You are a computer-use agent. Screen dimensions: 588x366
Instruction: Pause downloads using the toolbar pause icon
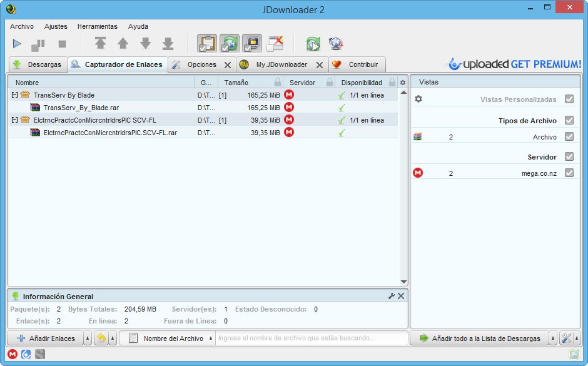click(38, 44)
